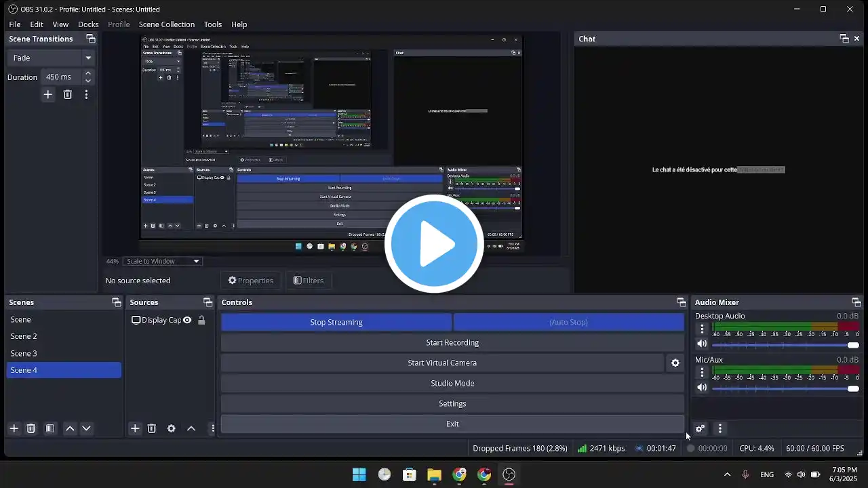This screenshot has width=868, height=488.
Task: Configure virtual camera with gear icon
Action: coord(675,363)
